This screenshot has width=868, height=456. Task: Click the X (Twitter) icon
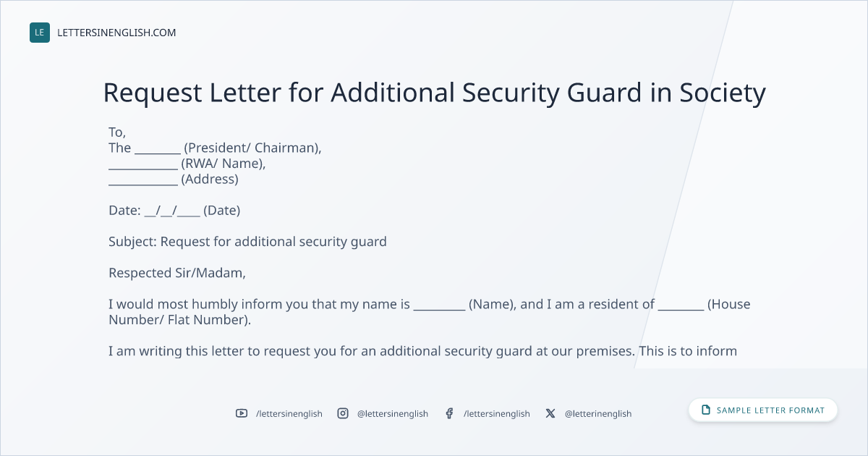(550, 413)
